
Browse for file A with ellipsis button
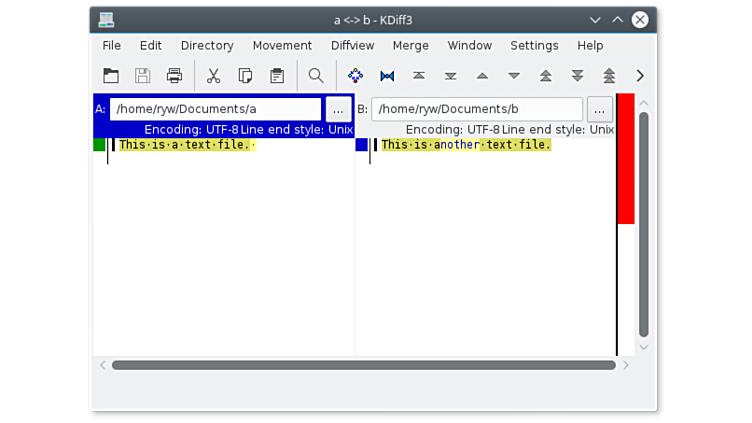(338, 109)
